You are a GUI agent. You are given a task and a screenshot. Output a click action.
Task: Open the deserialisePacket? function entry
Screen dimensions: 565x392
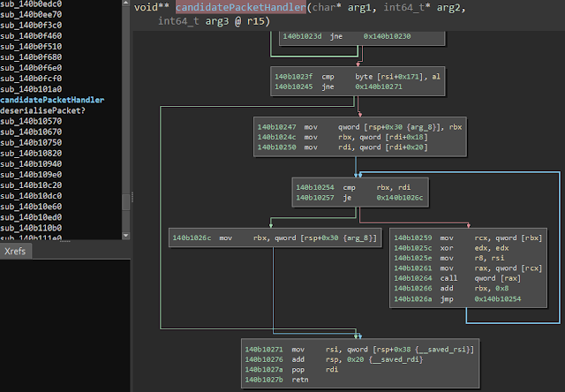pos(43,110)
